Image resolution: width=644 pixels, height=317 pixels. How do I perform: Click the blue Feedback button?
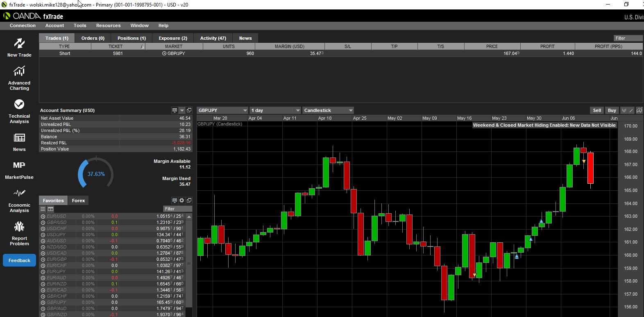19,260
